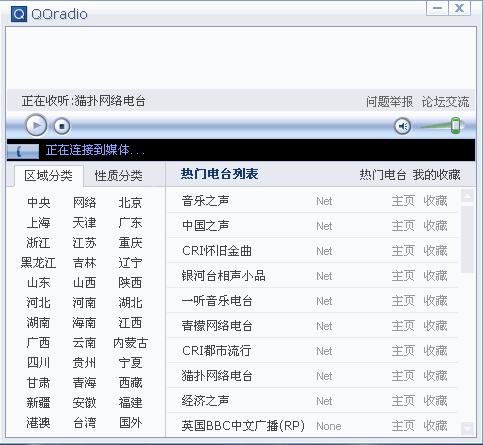Select the 新疆 region

point(39,403)
